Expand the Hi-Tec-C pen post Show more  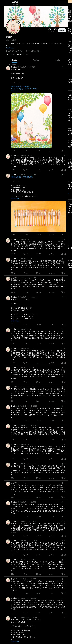click(15, 198)
